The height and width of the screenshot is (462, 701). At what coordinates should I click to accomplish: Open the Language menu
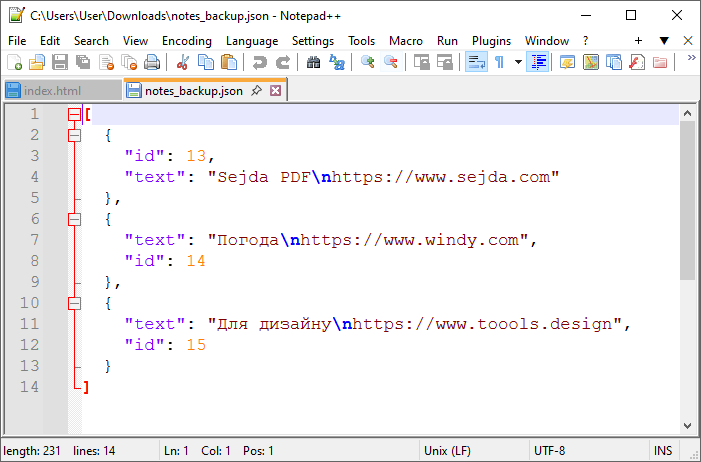pyautogui.click(x=252, y=41)
